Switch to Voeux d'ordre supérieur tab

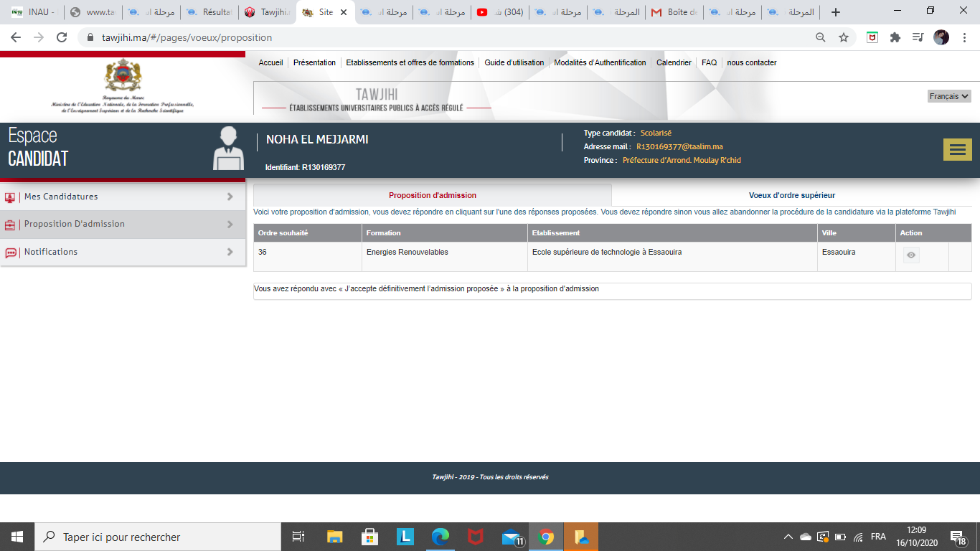click(791, 195)
